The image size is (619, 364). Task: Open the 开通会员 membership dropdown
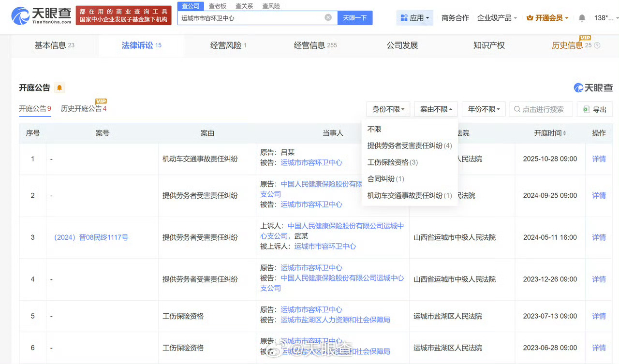pos(547,18)
